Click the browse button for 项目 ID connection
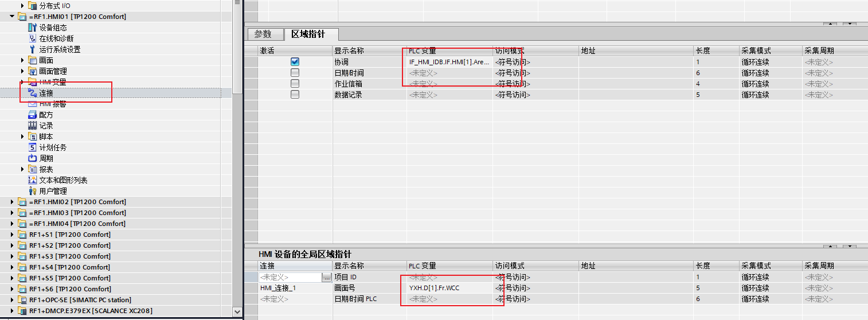 click(x=327, y=278)
